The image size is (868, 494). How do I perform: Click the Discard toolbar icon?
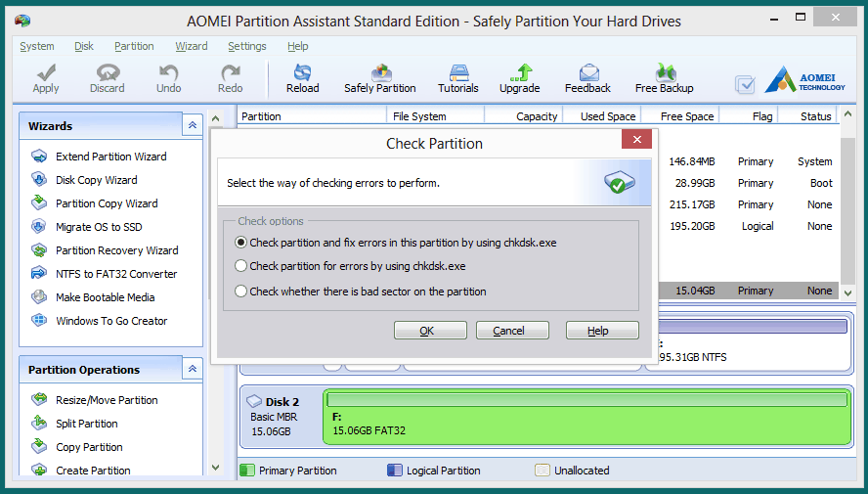coord(108,72)
